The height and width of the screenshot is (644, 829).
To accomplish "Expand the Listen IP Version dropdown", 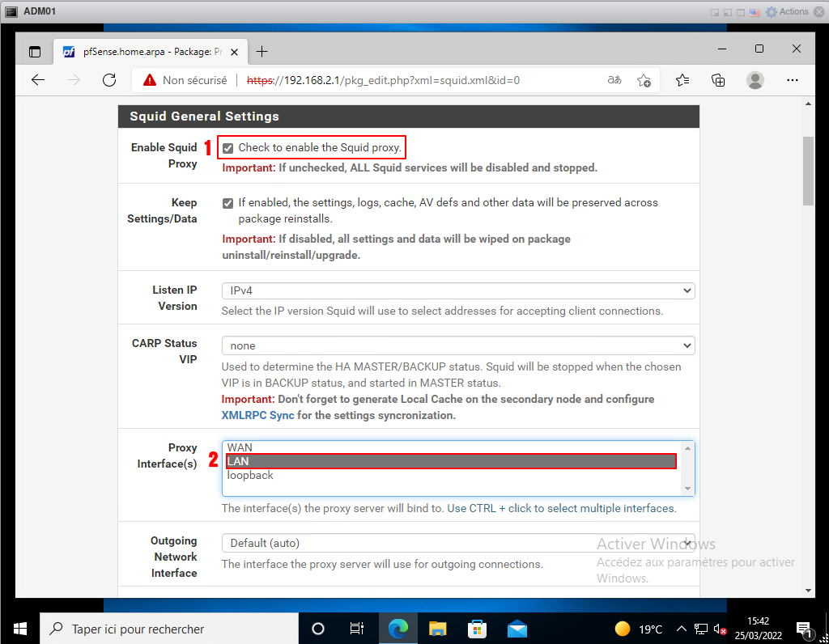I will (x=457, y=290).
